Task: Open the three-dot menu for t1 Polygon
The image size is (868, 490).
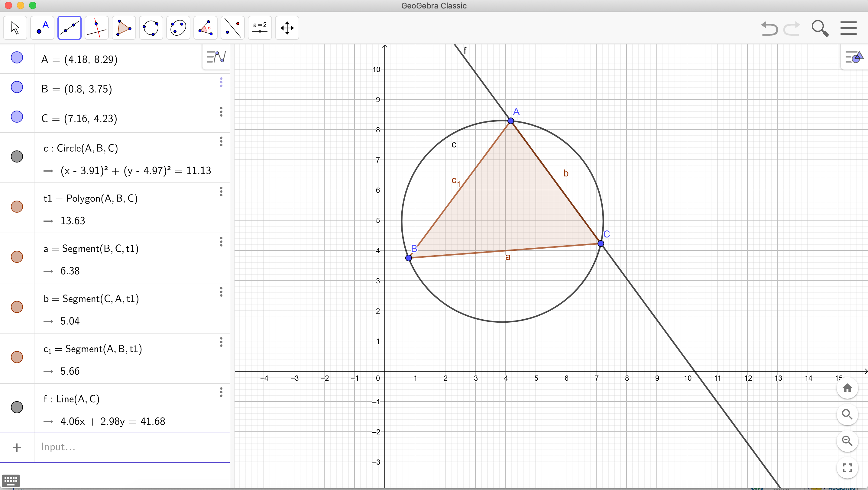Action: (221, 192)
